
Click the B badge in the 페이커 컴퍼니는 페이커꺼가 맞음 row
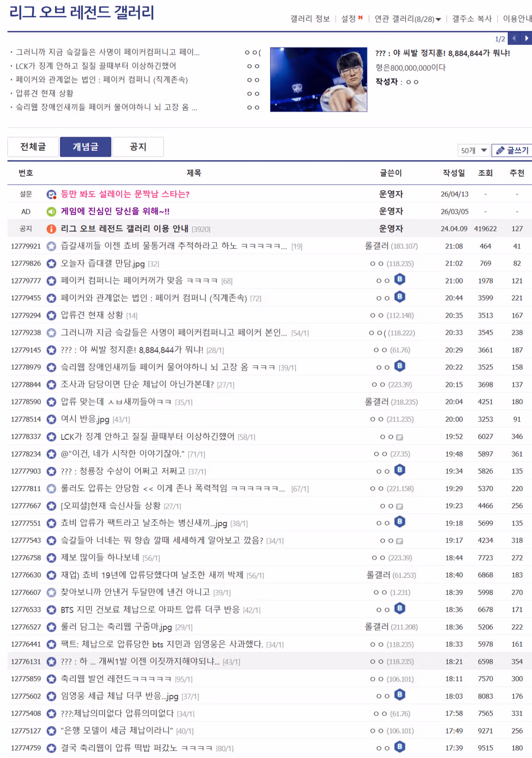point(400,279)
